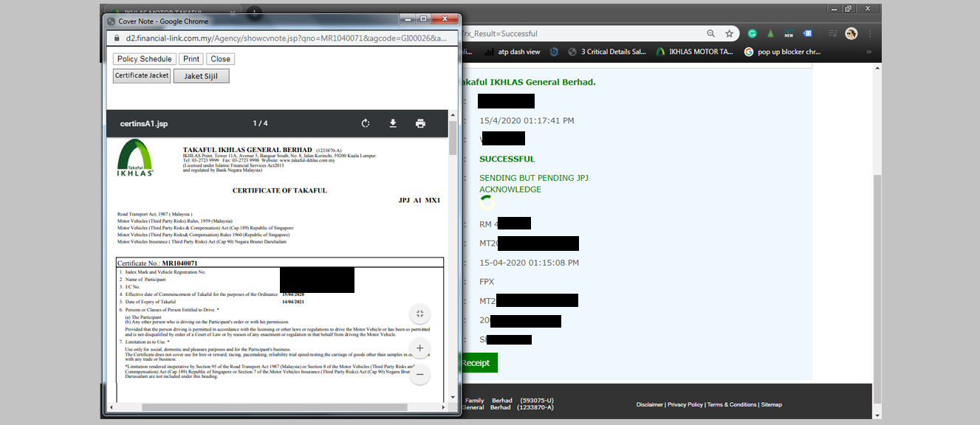Bookmark page with star icon
The width and height of the screenshot is (980, 425).
click(729, 34)
